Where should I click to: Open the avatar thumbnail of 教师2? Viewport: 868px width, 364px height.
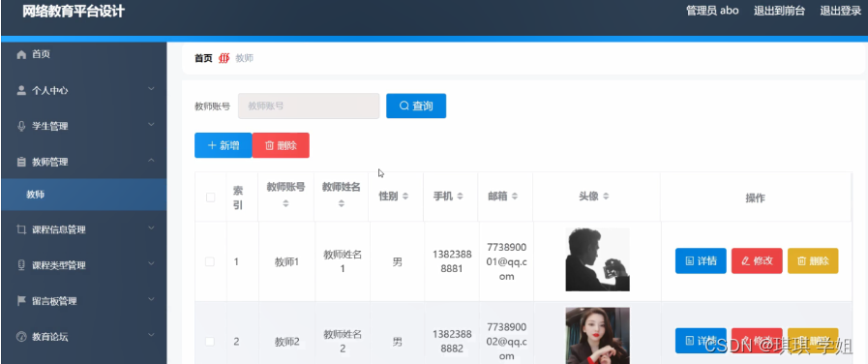597,336
